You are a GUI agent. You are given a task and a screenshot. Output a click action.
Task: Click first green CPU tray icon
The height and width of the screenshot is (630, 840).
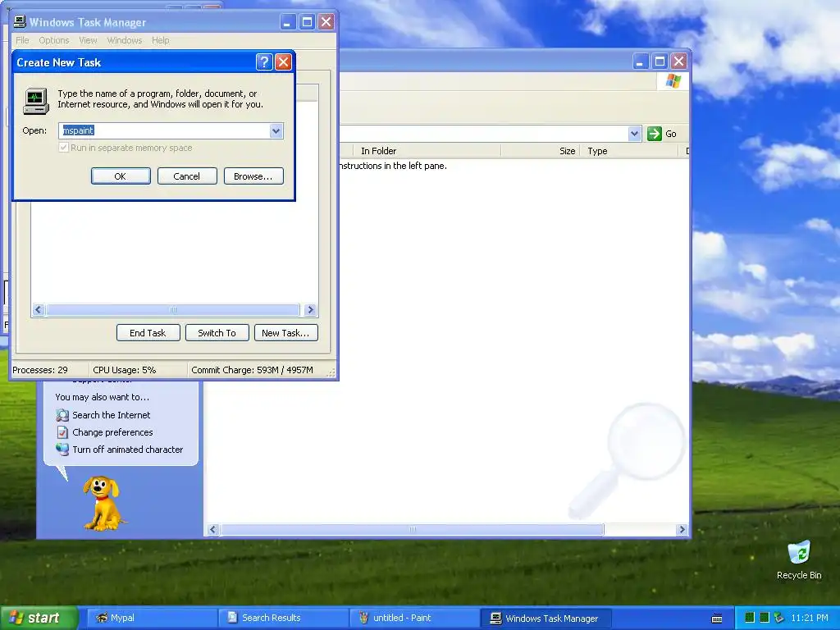coord(750,618)
